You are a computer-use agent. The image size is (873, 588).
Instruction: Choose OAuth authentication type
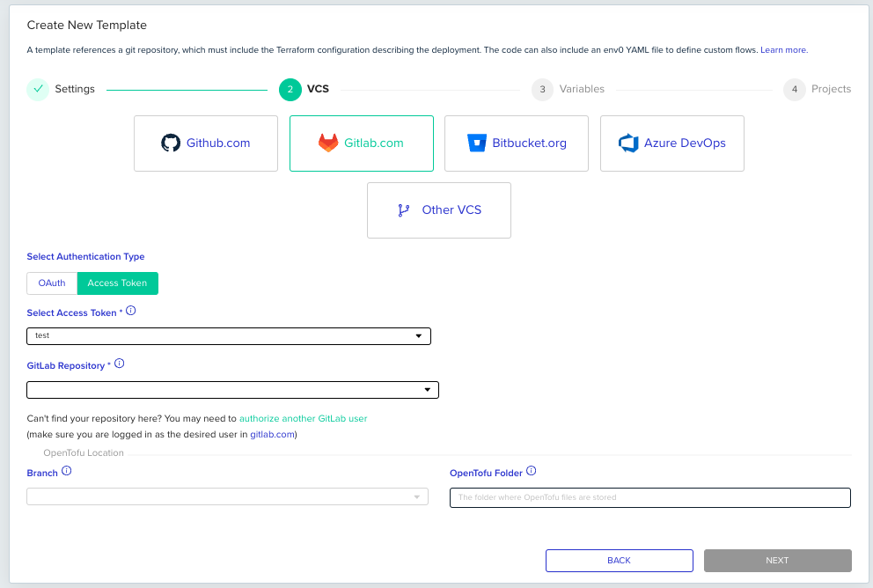point(52,283)
